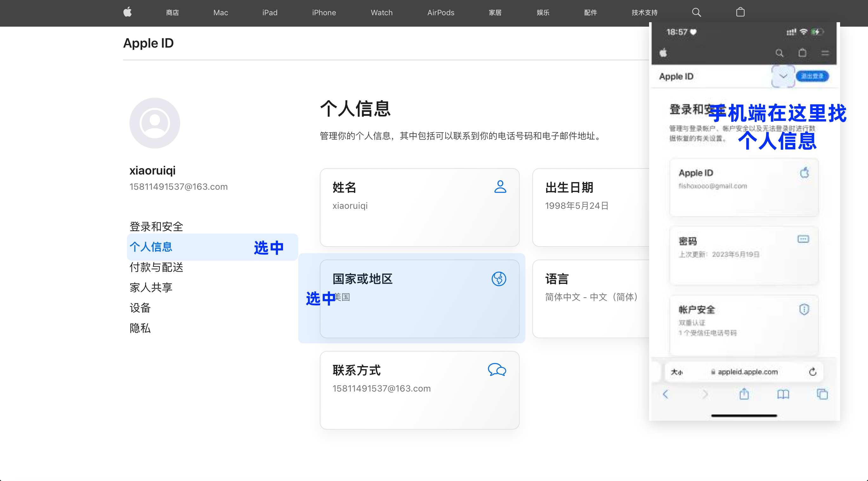Screen dimensions: 868x481
Task: Tap the Apple icon on the phone's Apple ID card
Action: point(804,173)
